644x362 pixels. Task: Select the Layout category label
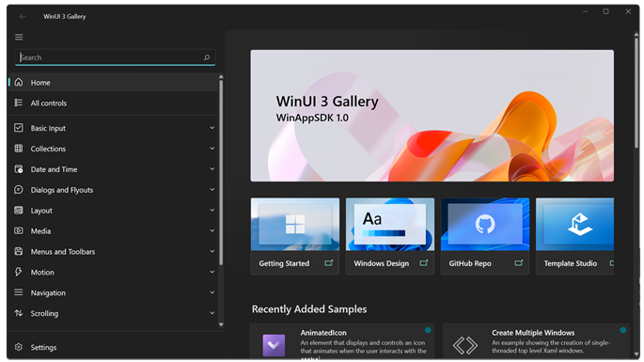point(41,211)
